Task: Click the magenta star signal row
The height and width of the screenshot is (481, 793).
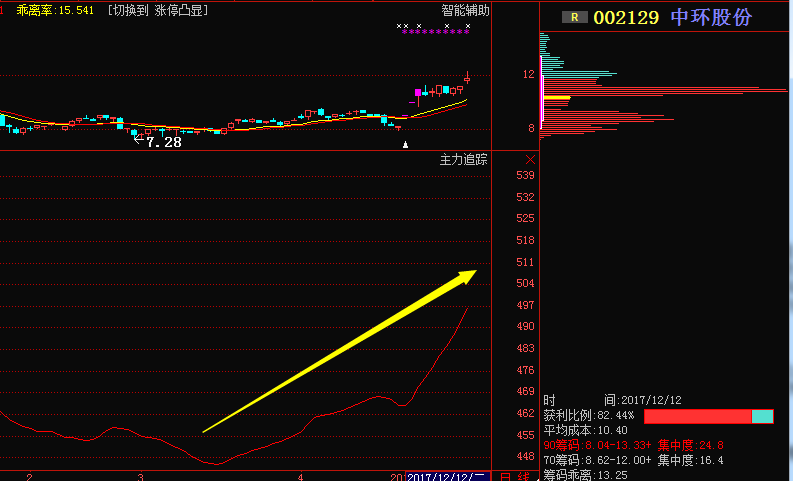Action: point(435,32)
